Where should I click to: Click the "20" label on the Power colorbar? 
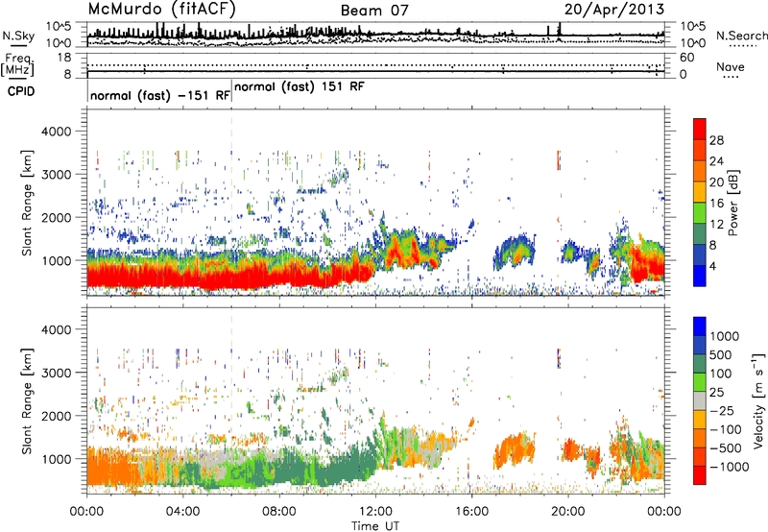point(716,182)
